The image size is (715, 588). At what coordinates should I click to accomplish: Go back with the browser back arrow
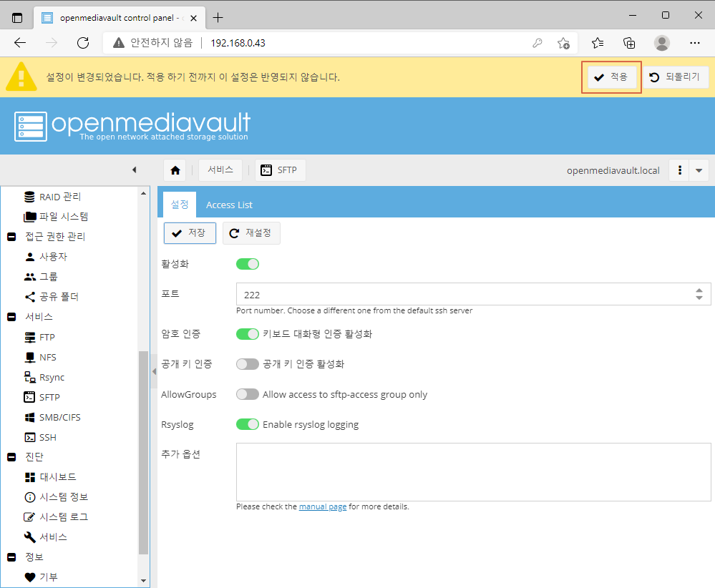(x=20, y=44)
